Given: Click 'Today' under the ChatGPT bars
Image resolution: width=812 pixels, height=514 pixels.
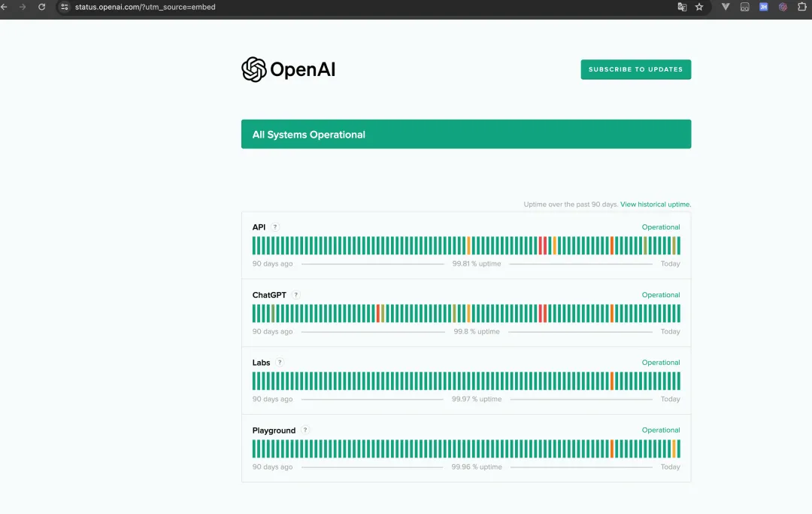Looking at the screenshot, I should pos(670,332).
